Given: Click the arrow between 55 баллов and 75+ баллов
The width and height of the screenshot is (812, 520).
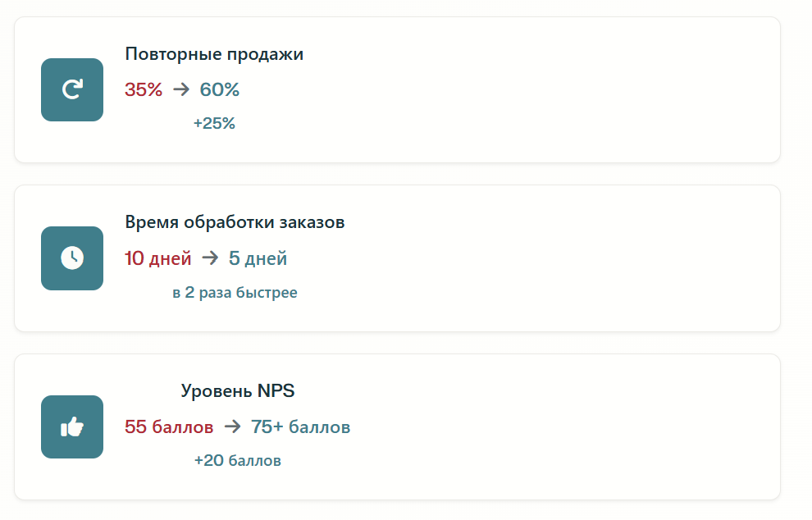Looking at the screenshot, I should click(232, 427).
